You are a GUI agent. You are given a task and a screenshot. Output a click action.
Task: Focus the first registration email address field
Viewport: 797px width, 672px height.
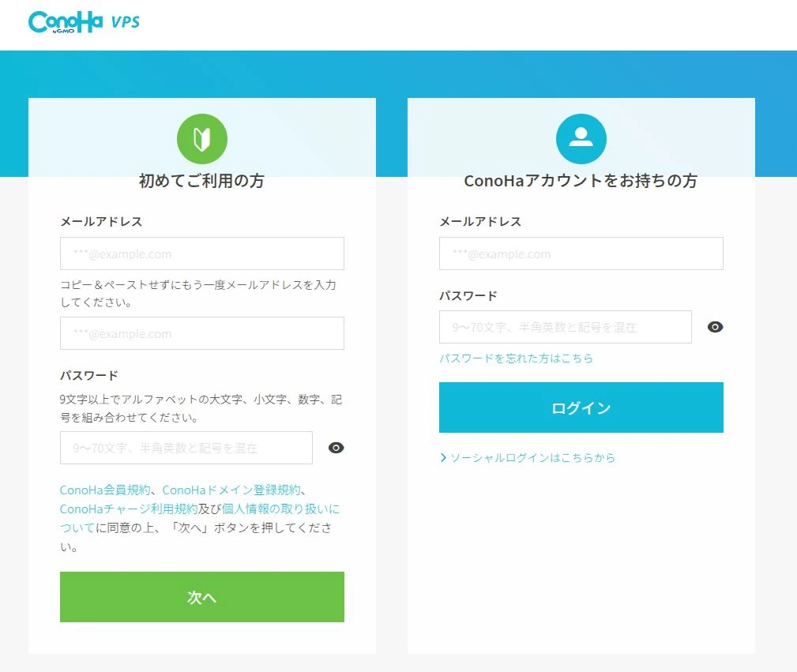201,253
